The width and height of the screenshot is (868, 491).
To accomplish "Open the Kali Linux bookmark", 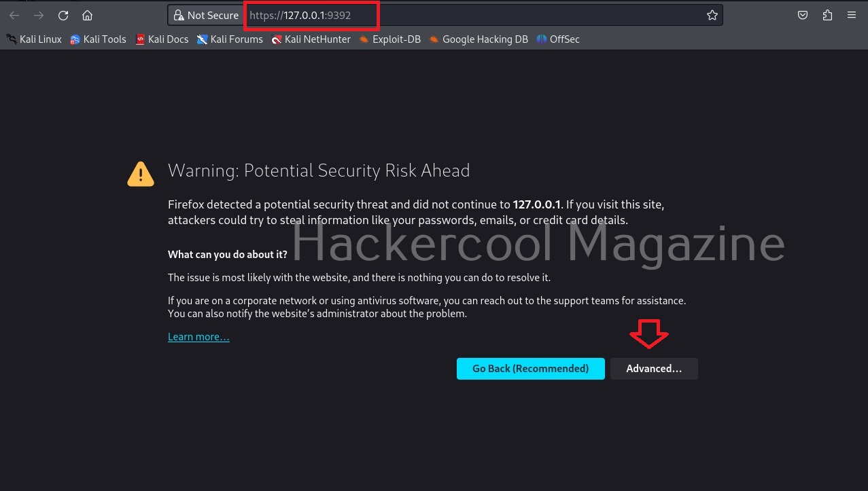I will [x=34, y=39].
